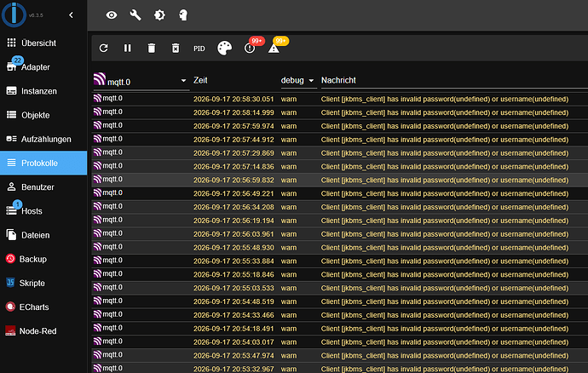Click the Aufzählungen icon
The height and width of the screenshot is (373, 588).
[12, 139]
